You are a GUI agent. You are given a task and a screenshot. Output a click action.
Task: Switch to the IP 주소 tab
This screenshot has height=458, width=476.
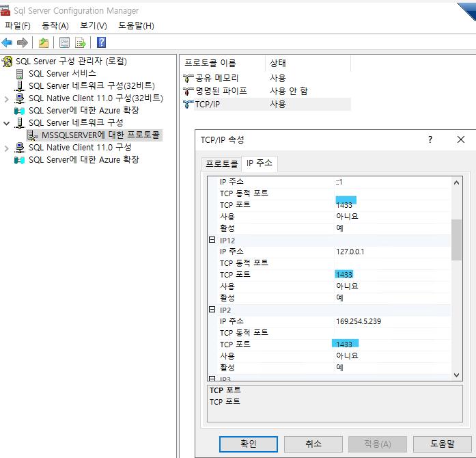pos(260,163)
